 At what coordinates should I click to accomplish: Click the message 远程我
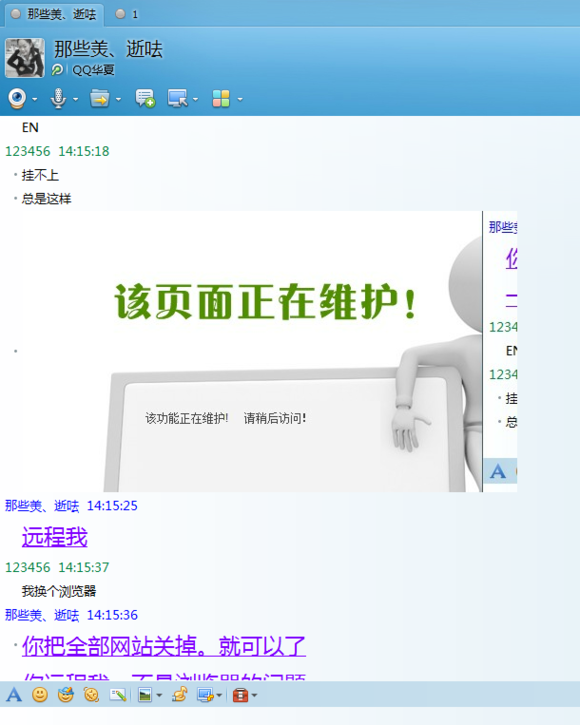coord(55,537)
